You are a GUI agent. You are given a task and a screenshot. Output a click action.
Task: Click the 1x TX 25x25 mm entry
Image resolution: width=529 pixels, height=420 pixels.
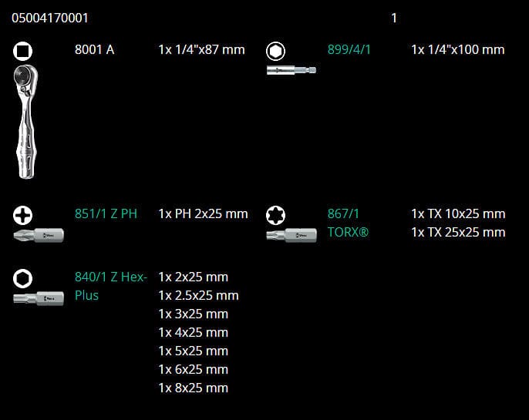tap(458, 232)
